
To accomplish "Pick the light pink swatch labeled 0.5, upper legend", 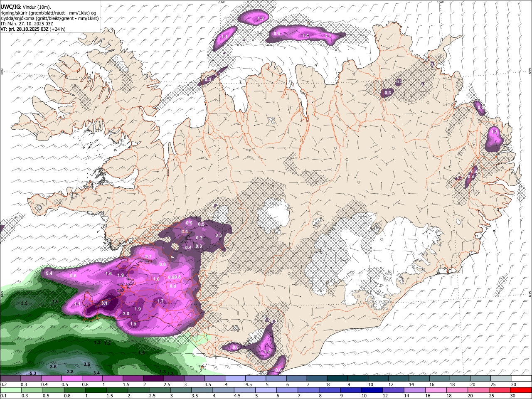I will (x=71, y=378).
